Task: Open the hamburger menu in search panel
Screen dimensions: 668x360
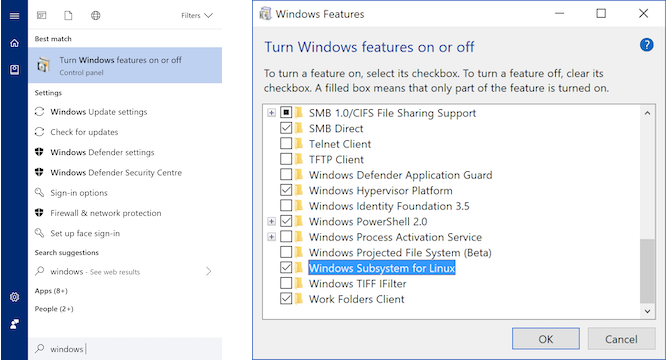Action: click(14, 16)
